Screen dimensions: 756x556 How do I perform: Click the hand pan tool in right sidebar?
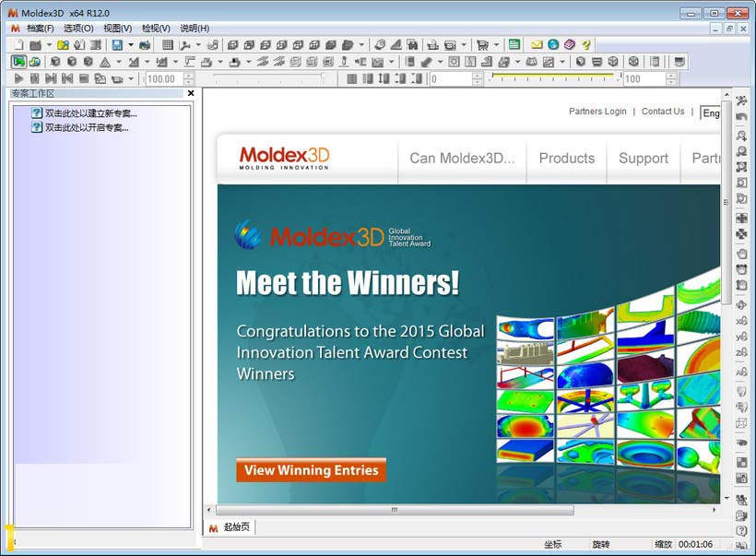pyautogui.click(x=741, y=254)
